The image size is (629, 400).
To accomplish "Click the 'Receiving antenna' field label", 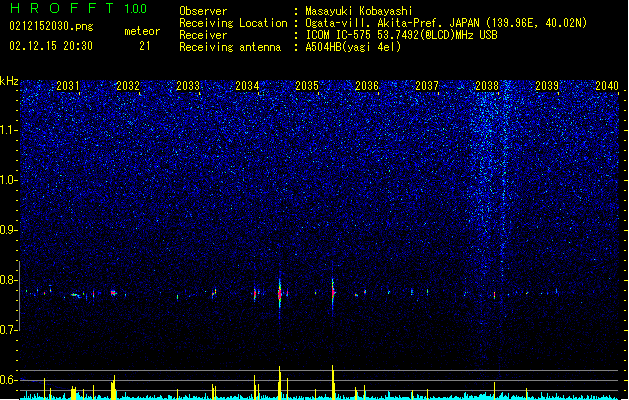I will click(230, 47).
